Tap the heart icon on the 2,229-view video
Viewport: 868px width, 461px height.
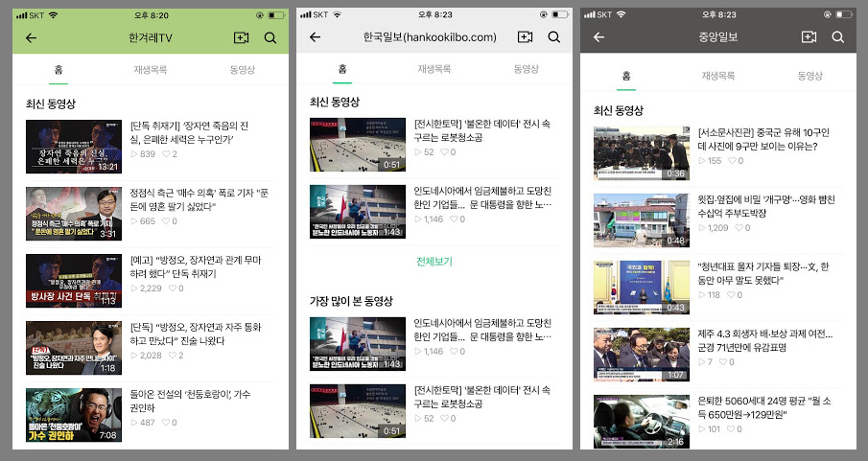[x=173, y=288]
